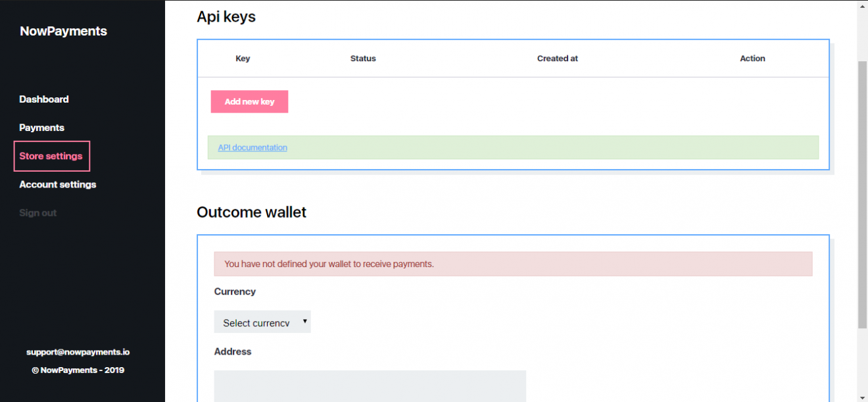Click the wallet Address input field
This screenshot has height=402, width=868.
[370, 386]
